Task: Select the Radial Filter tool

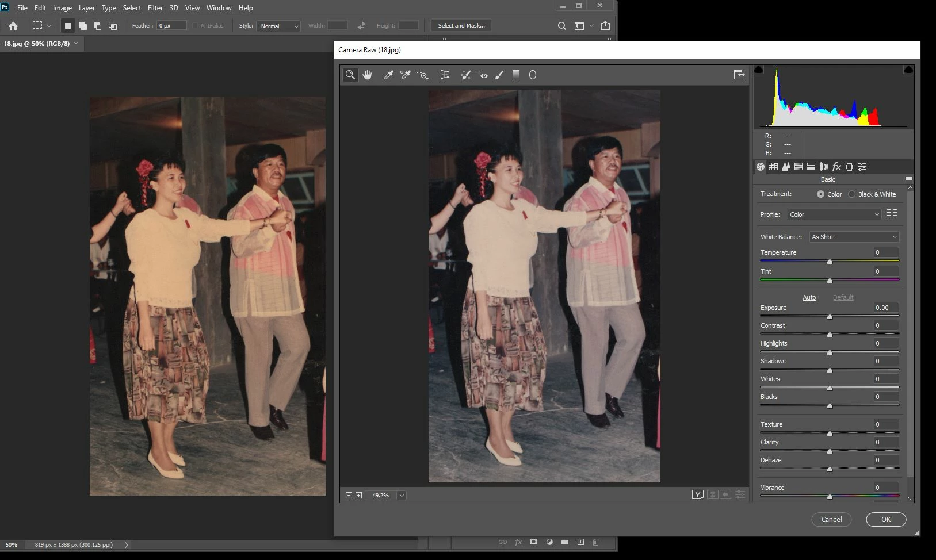Action: tap(533, 75)
